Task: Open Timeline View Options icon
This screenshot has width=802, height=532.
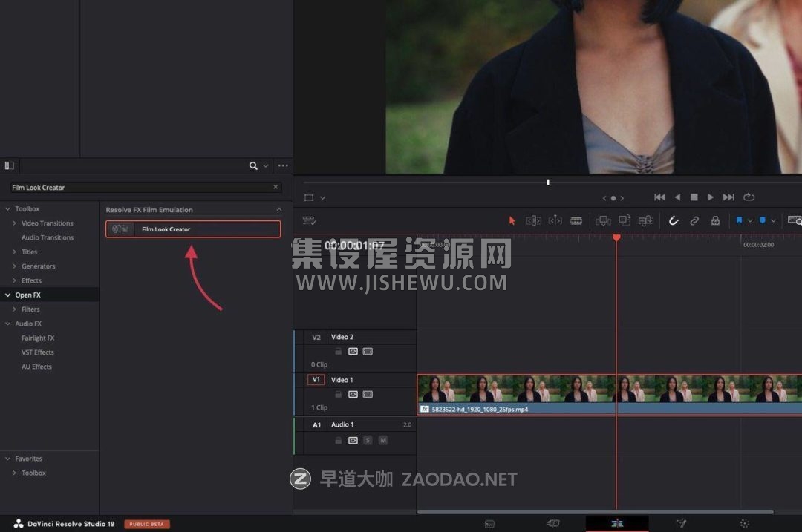Action: (x=310, y=221)
